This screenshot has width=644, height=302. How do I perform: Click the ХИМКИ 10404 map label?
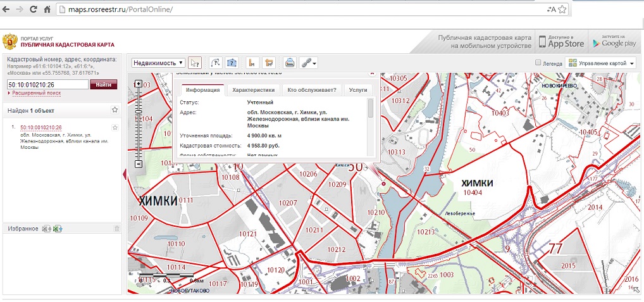pos(476,187)
